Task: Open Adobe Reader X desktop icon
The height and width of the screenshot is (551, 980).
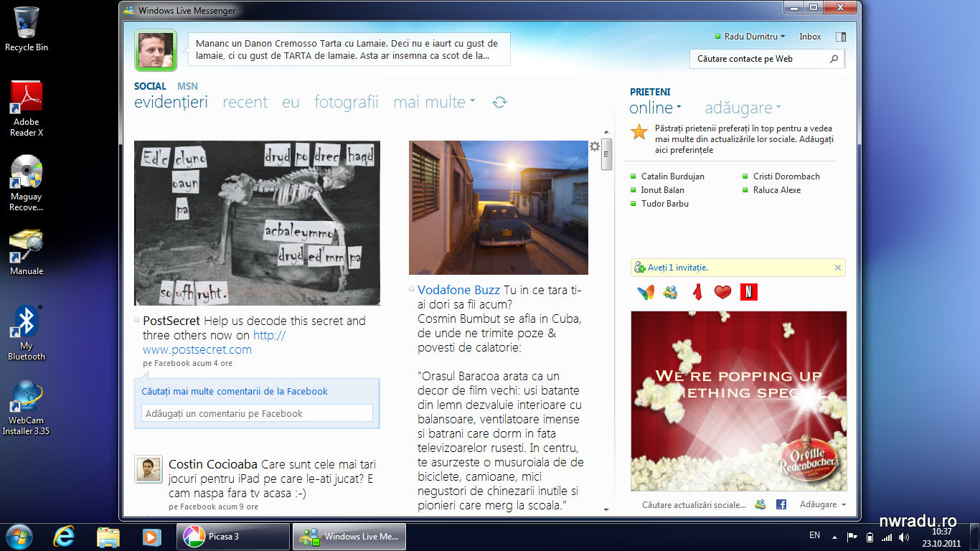Action: 27,108
